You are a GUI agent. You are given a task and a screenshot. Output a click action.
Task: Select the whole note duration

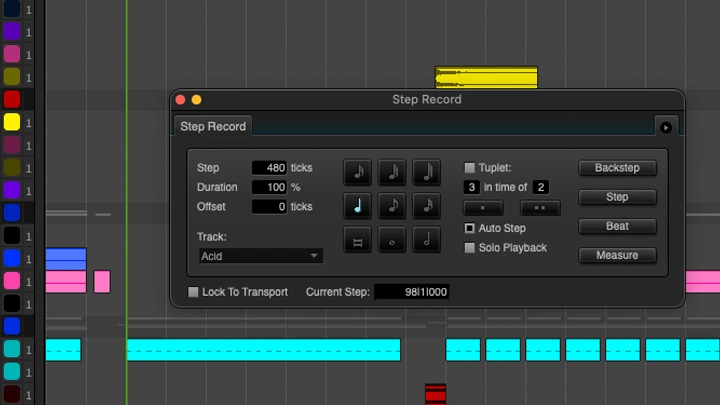click(392, 239)
